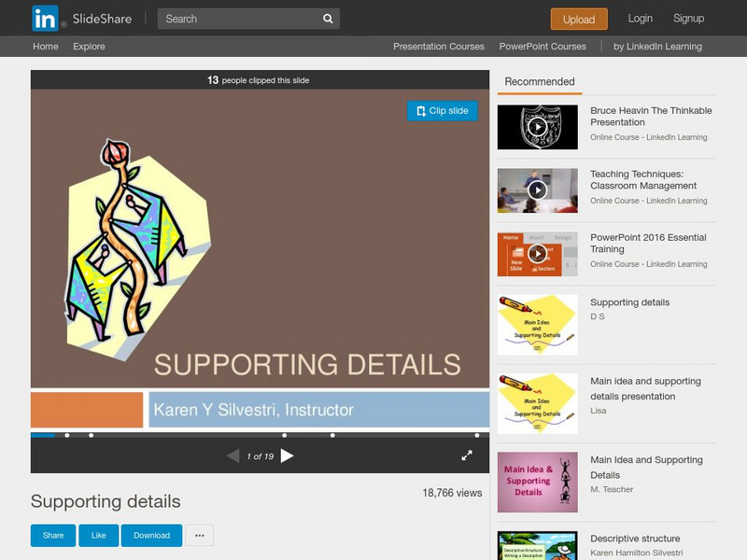Click the Like button
The image size is (747, 560).
[x=99, y=535]
